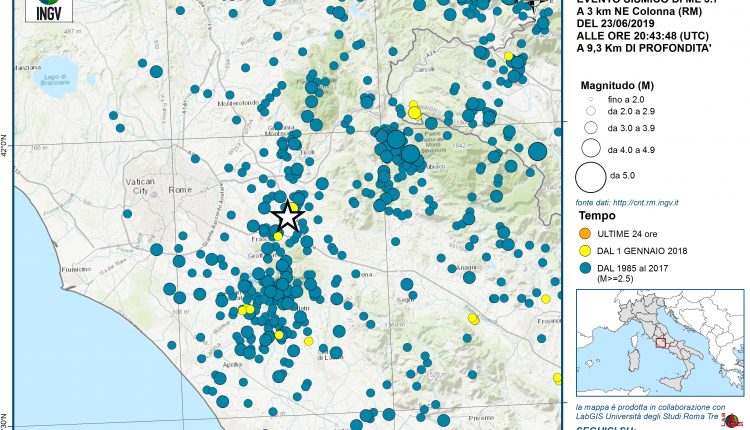Click the 'da 4.0 a 4.9' legend circle
Image resolution: width=750 pixels, height=430 pixels.
pyautogui.click(x=590, y=150)
